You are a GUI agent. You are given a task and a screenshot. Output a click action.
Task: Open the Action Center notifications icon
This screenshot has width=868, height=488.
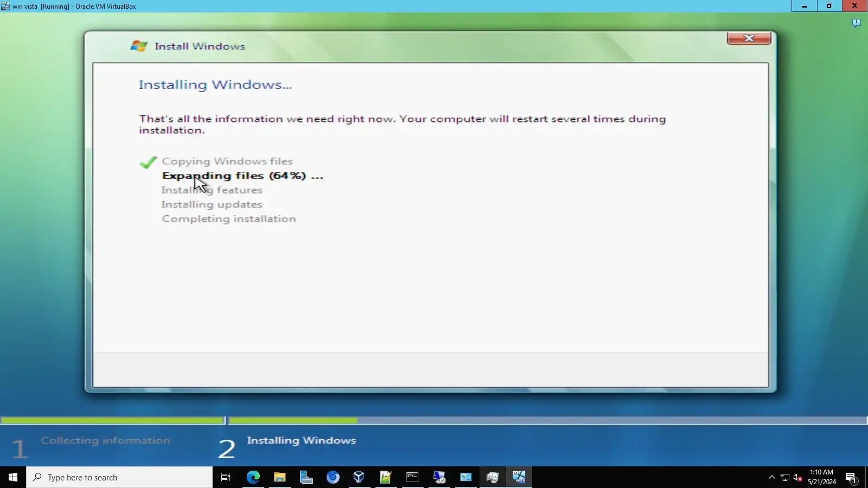851,477
